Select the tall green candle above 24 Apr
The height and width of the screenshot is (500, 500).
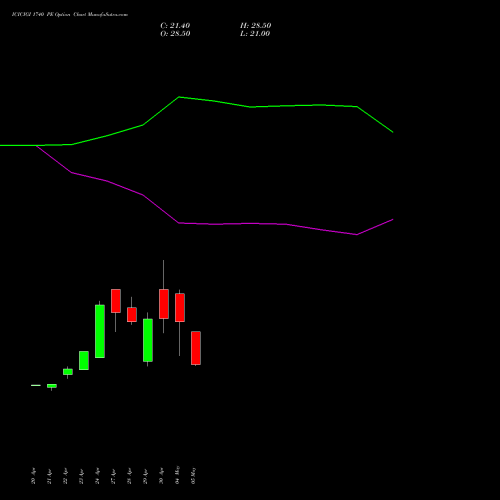pyautogui.click(x=100, y=331)
